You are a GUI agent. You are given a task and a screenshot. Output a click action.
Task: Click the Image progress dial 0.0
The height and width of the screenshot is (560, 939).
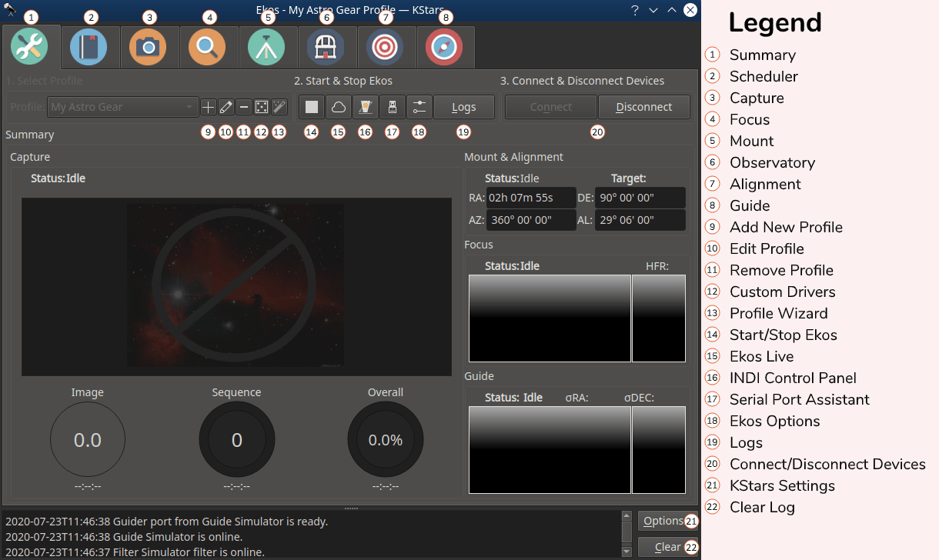(x=88, y=440)
